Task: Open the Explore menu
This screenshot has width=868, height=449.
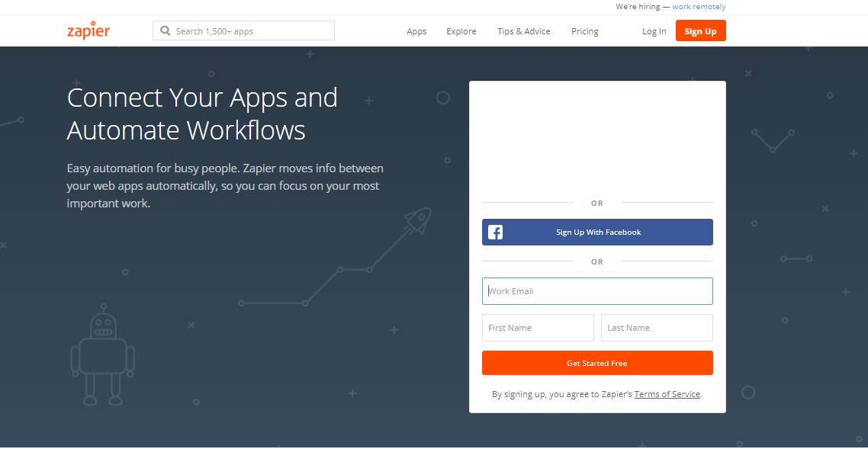Action: (461, 31)
